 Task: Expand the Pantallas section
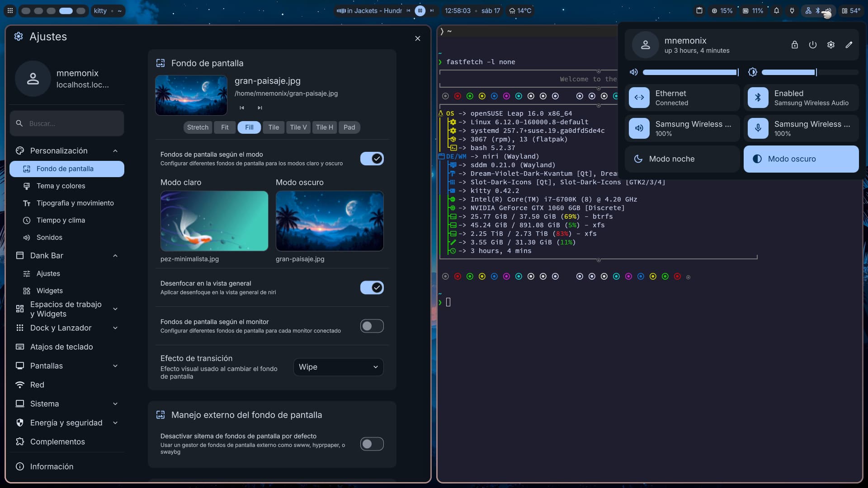coord(115,366)
